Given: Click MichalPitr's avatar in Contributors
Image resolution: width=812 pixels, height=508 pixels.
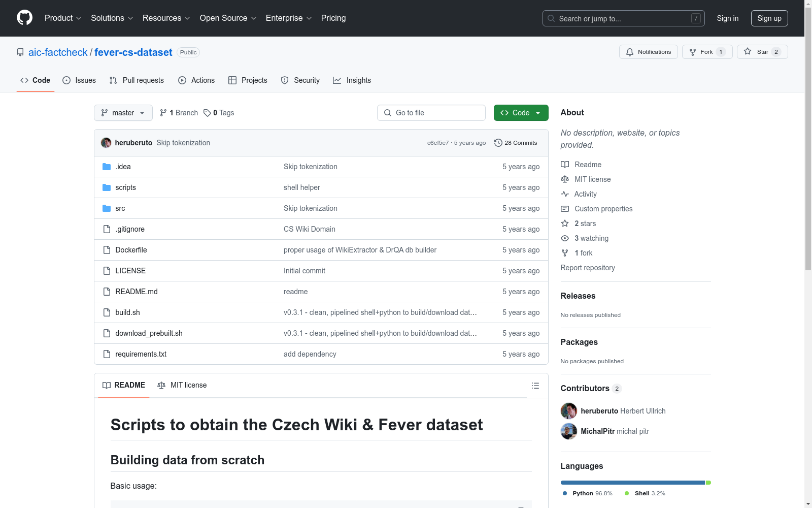Looking at the screenshot, I should point(569,431).
